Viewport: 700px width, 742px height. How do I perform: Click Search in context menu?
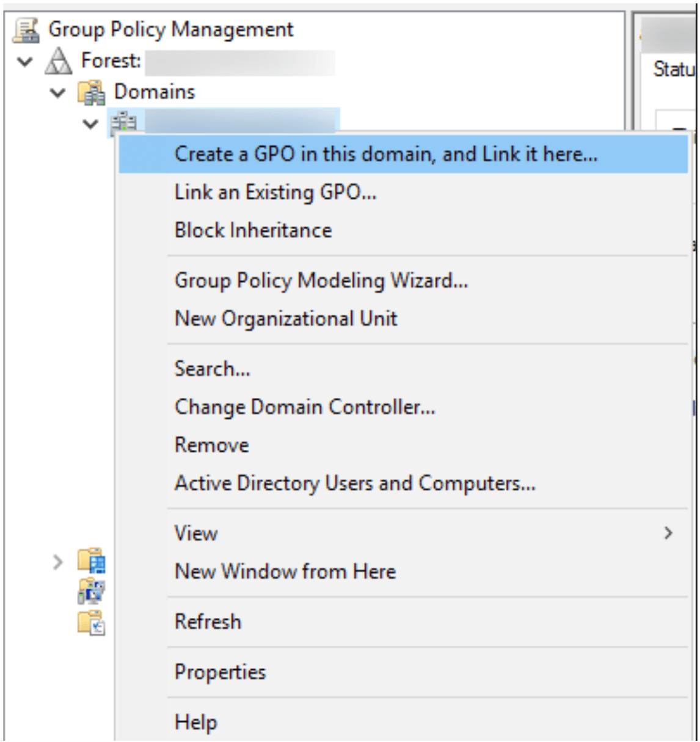point(403,369)
